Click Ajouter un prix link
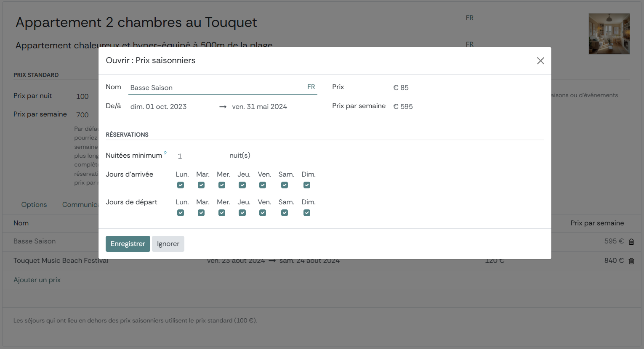The height and width of the screenshot is (349, 644). (x=37, y=280)
